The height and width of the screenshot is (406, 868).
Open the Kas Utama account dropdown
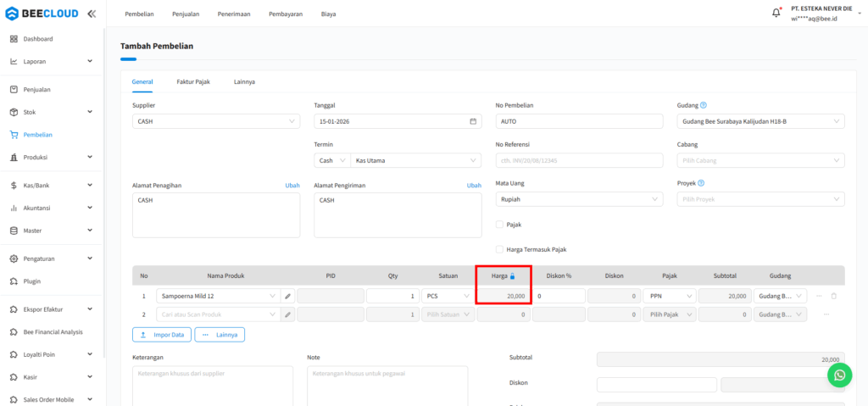coord(415,161)
